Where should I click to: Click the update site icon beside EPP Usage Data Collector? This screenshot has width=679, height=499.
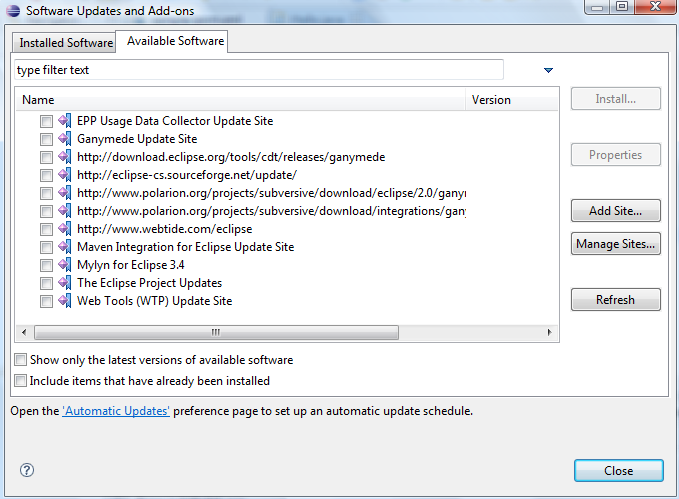pyautogui.click(x=65, y=121)
